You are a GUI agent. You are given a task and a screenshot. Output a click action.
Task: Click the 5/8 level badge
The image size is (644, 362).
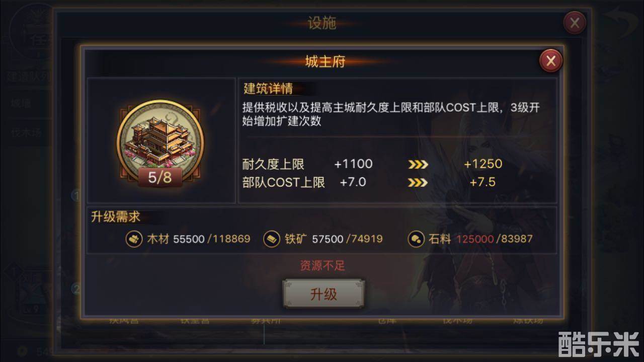tap(160, 177)
